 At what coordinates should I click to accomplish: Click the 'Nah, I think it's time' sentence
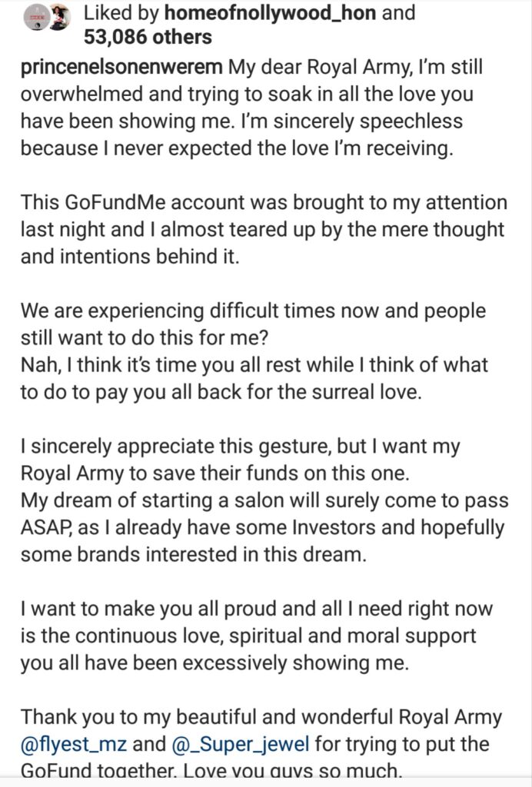pos(254,378)
